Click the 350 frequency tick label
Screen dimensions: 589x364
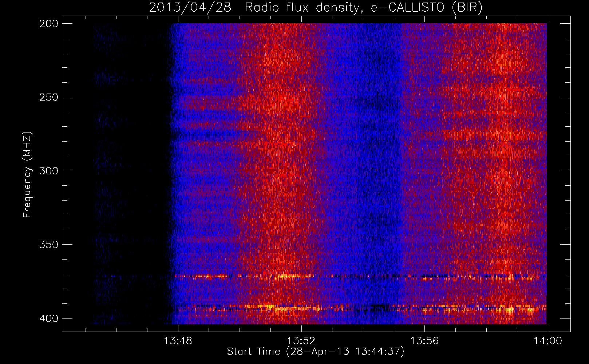pos(49,245)
